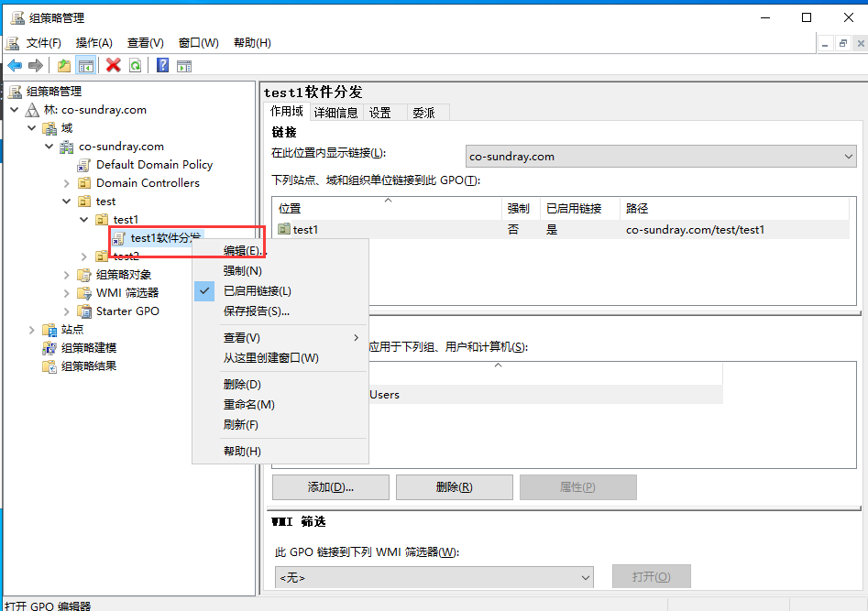Click the 位置 column header
Screen dimensions: 868x611
point(387,209)
